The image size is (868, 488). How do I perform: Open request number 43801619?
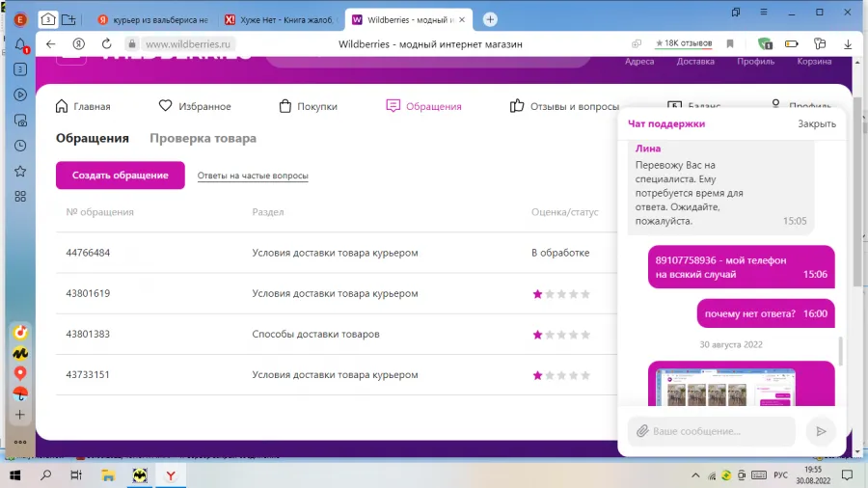click(88, 293)
